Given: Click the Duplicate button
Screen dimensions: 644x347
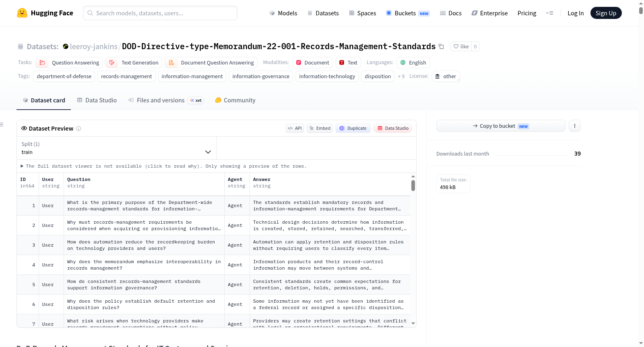Looking at the screenshot, I should (353, 128).
